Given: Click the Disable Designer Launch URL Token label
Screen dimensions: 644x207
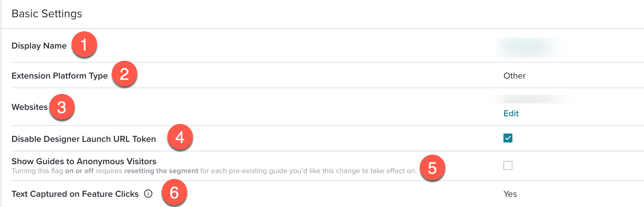Looking at the screenshot, I should coord(84,139).
